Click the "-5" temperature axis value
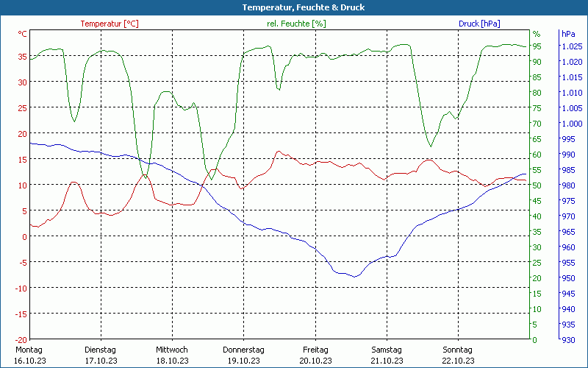Image resolution: width=588 pixels, height=368 pixels. 22,263
